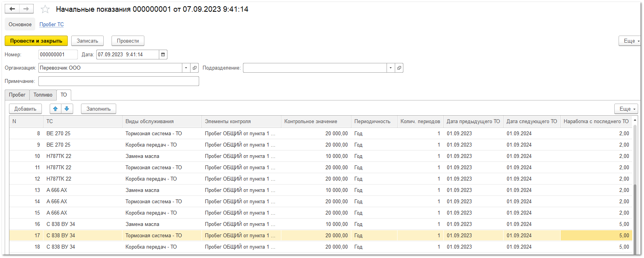Viewport: 644px width, 258px height.
Task: Open the table's Еще menu
Action: pos(626,109)
